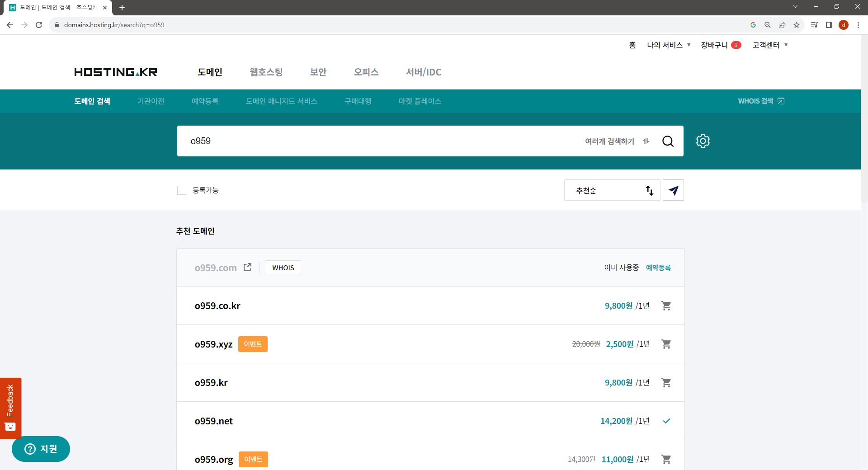Screen dimensions: 868x470
Task: Add o959.co.kr to cart
Action: [666, 306]
